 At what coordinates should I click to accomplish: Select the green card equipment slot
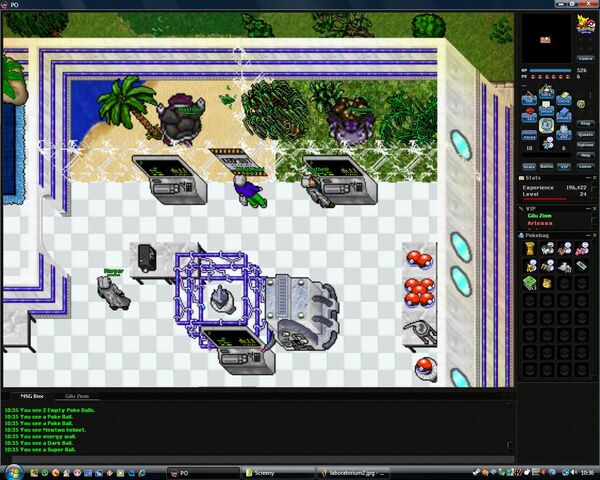[x=564, y=99]
